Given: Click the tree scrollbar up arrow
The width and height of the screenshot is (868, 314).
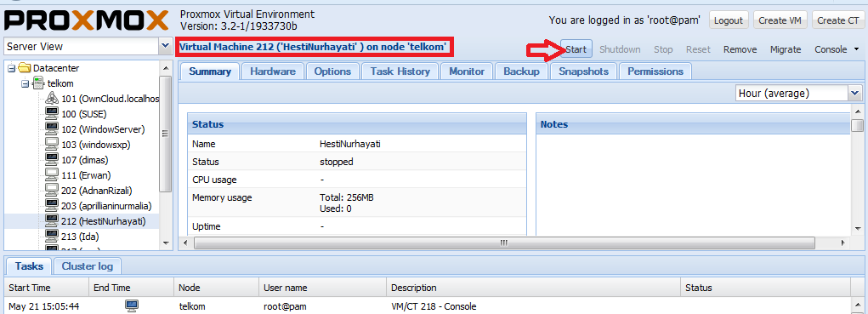Looking at the screenshot, I should coord(166,67).
